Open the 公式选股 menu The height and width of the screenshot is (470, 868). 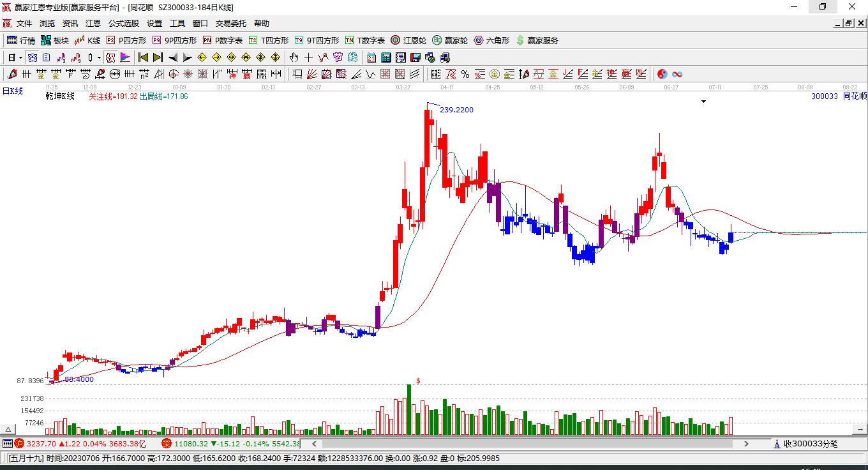124,24
